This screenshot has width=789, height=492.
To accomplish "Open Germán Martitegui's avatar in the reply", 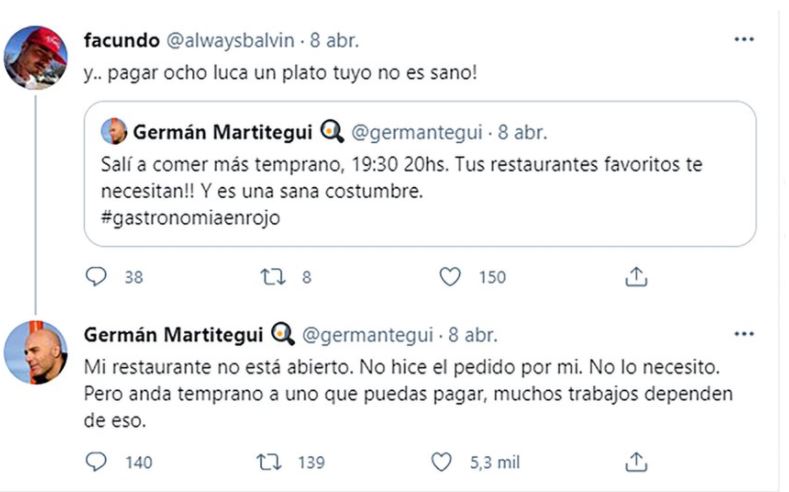I will (x=36, y=351).
